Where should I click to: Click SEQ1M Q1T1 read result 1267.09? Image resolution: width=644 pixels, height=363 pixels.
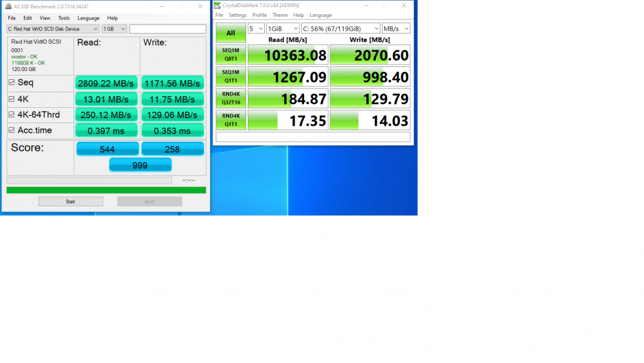coord(288,77)
